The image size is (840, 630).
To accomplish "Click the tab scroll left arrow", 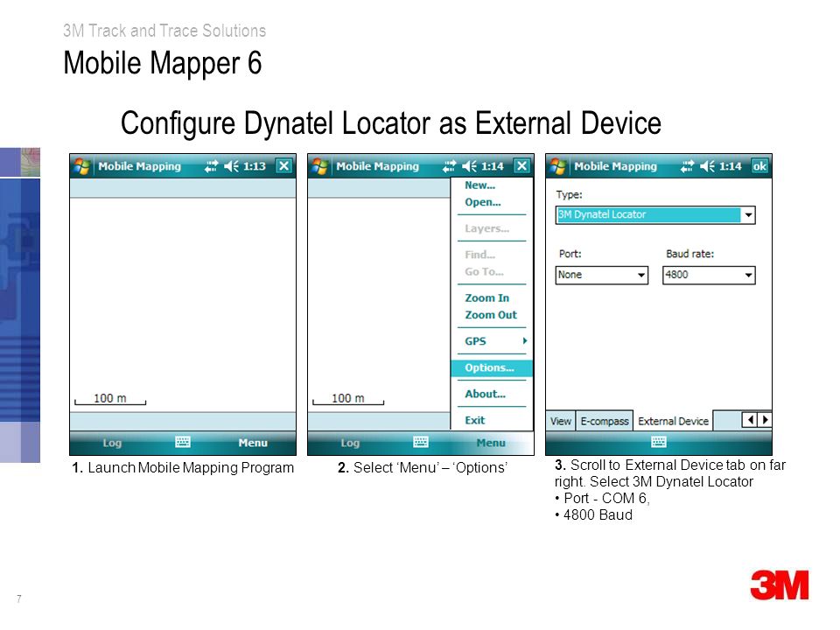I will [x=750, y=420].
